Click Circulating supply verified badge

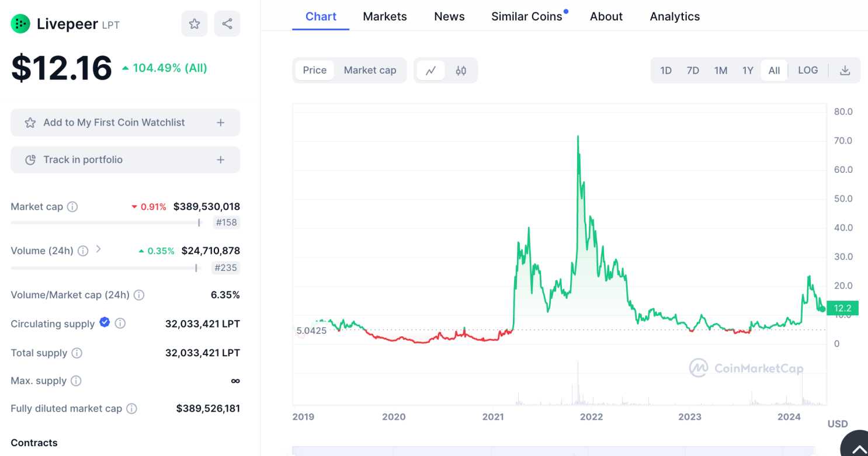[105, 322]
